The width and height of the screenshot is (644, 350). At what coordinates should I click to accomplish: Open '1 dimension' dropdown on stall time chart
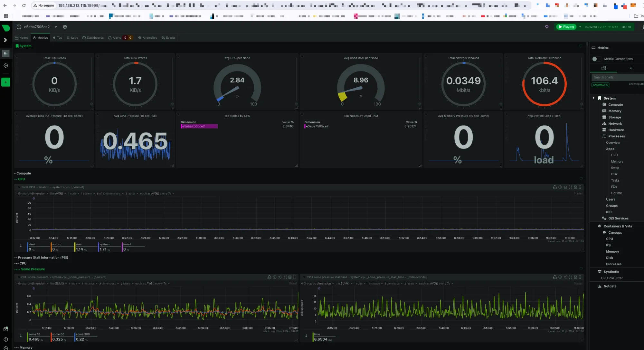coord(394,284)
